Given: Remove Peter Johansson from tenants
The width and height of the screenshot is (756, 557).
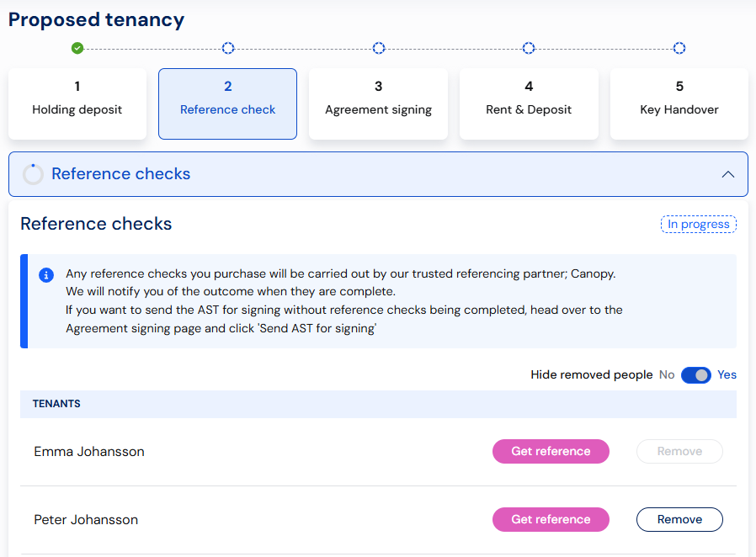Looking at the screenshot, I should tap(679, 520).
